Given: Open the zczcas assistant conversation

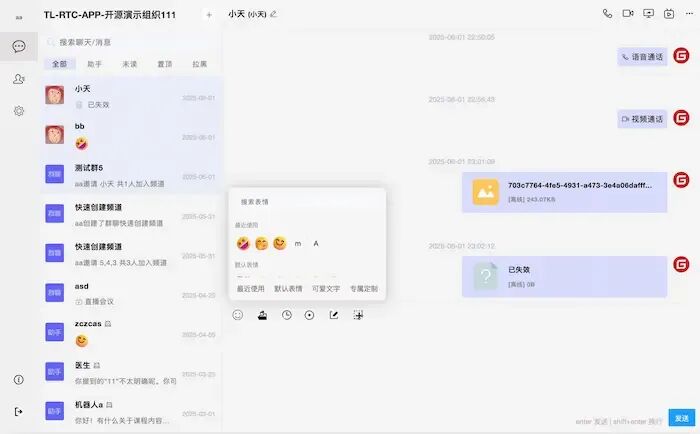Looking at the screenshot, I should point(131,333).
